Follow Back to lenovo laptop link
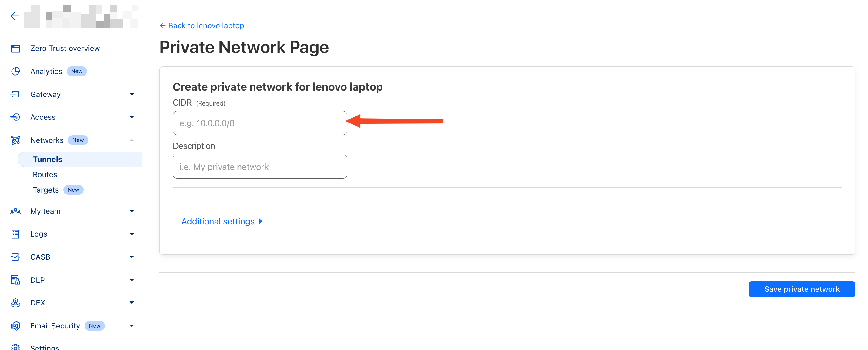Image resolution: width=868 pixels, height=350 pixels. click(202, 25)
